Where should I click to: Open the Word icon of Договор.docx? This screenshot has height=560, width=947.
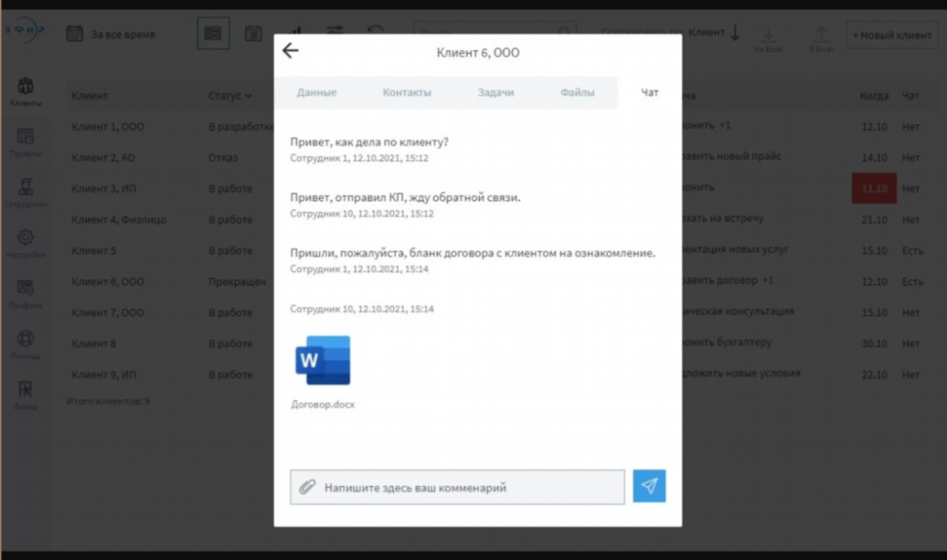coord(323,360)
